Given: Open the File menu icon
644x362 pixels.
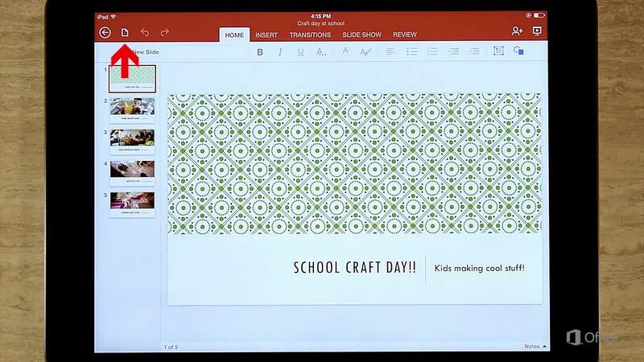Looking at the screenshot, I should (125, 32).
